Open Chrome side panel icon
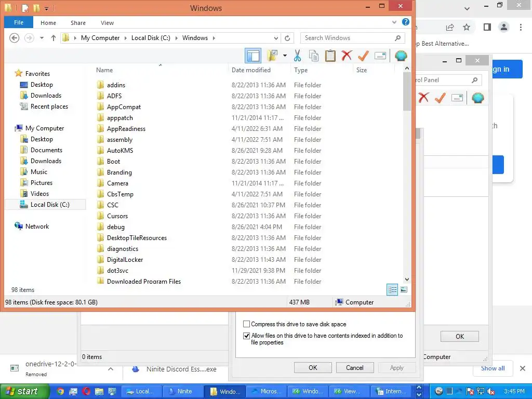The image size is (532, 399). 487,27
